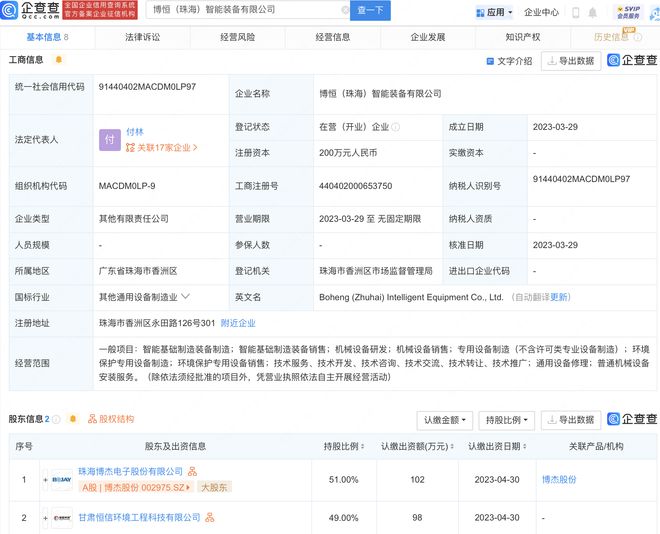Expand the 其他通用设备制造业 industry chevron
The image size is (660, 534).
click(186, 297)
